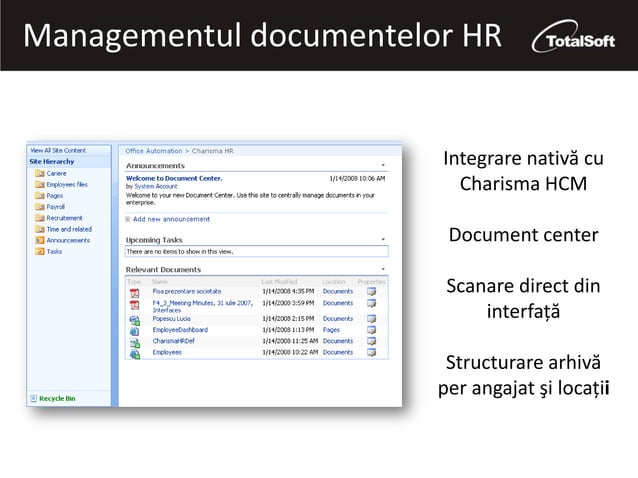
Task: Open the Relevant Documents web part menu
Action: [x=384, y=270]
